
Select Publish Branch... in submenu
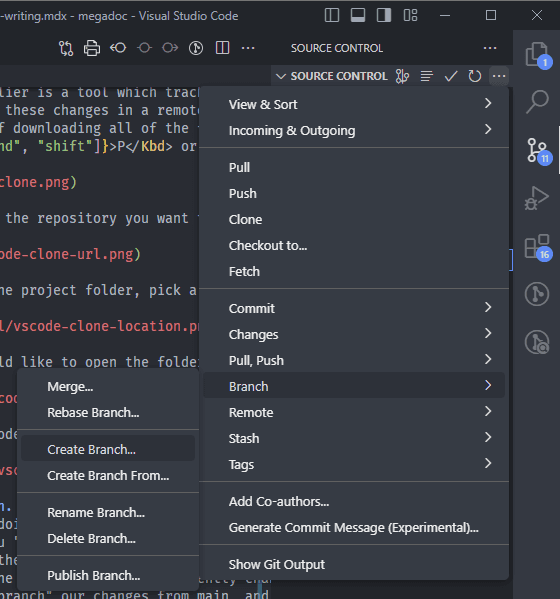[x=108, y=575]
